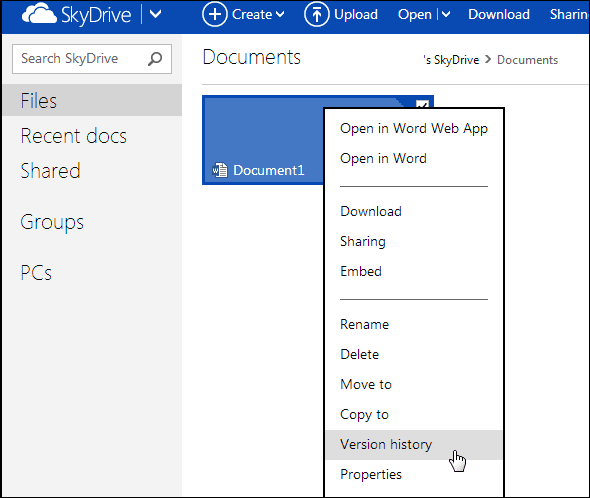This screenshot has width=590, height=498.
Task: Click Sharing in the top toolbar
Action: pos(569,15)
